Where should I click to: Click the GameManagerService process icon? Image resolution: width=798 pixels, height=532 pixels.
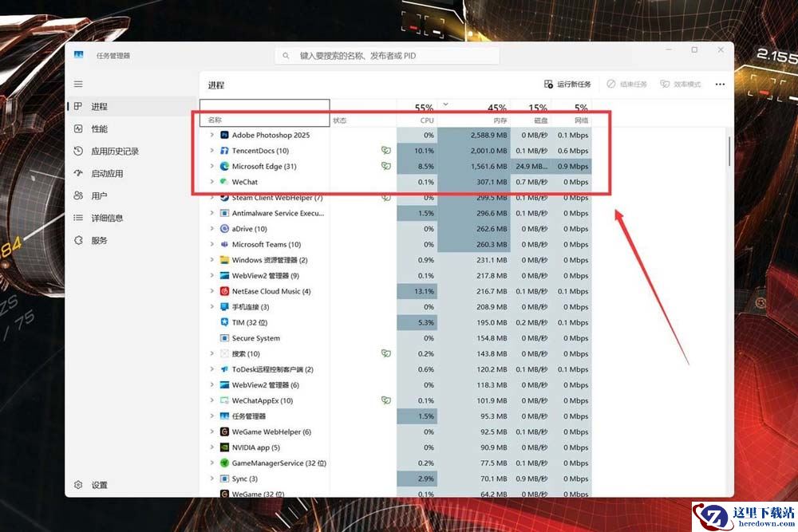click(x=224, y=463)
